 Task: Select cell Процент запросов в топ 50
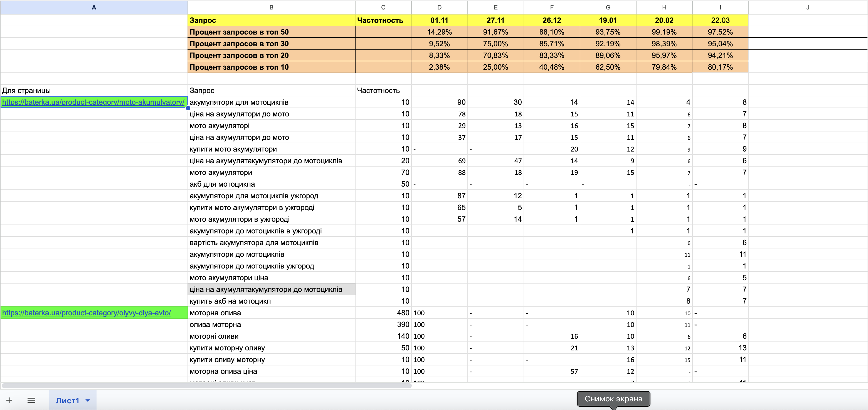click(x=271, y=32)
